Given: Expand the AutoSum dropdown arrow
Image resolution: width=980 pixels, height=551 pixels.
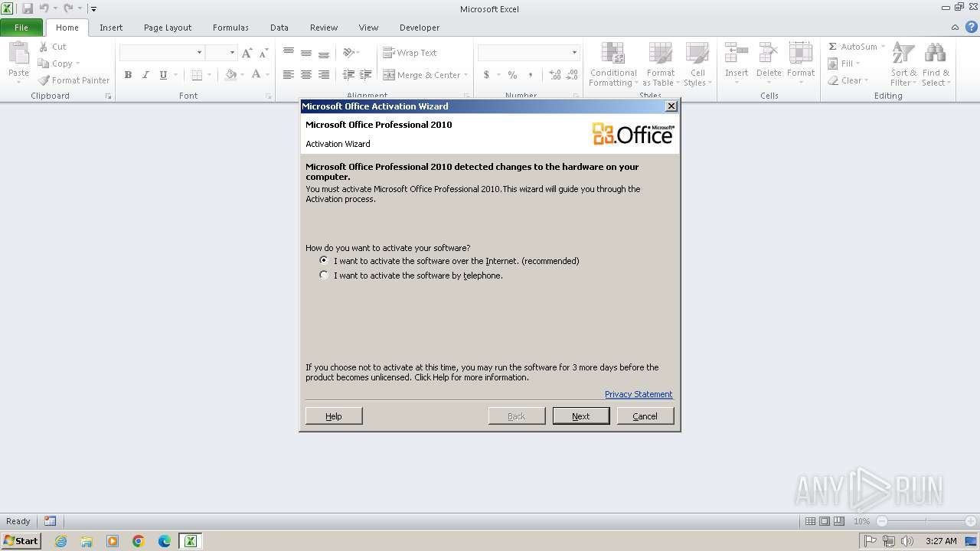Looking at the screenshot, I should (x=883, y=47).
